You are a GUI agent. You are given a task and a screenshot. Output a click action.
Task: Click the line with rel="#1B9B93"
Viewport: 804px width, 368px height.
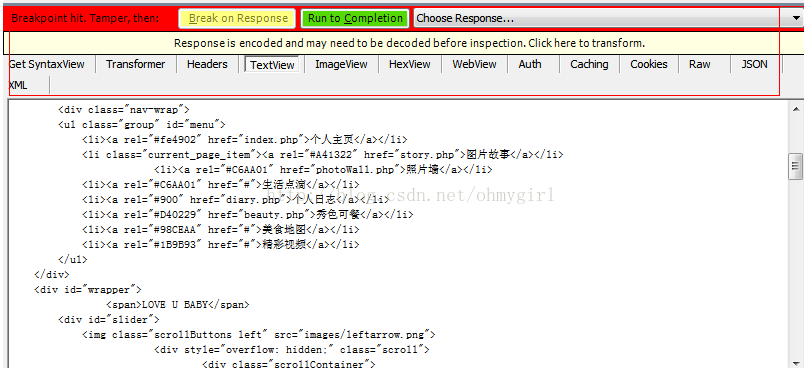pyautogui.click(x=220, y=245)
